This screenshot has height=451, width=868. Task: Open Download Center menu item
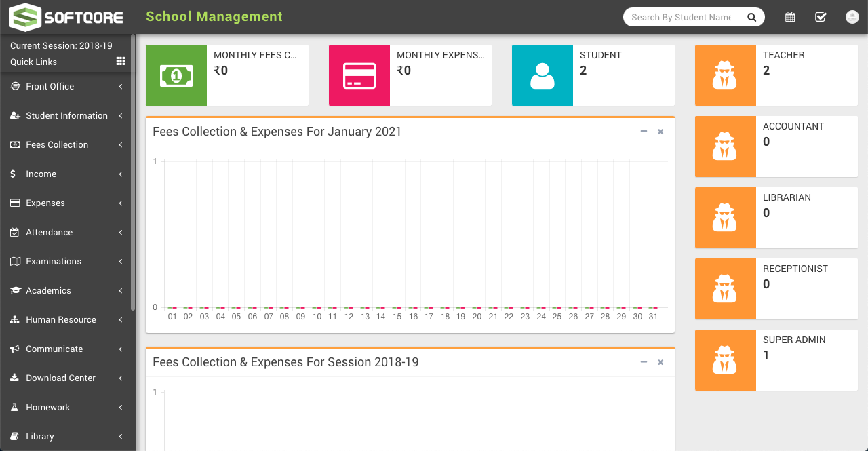click(66, 378)
